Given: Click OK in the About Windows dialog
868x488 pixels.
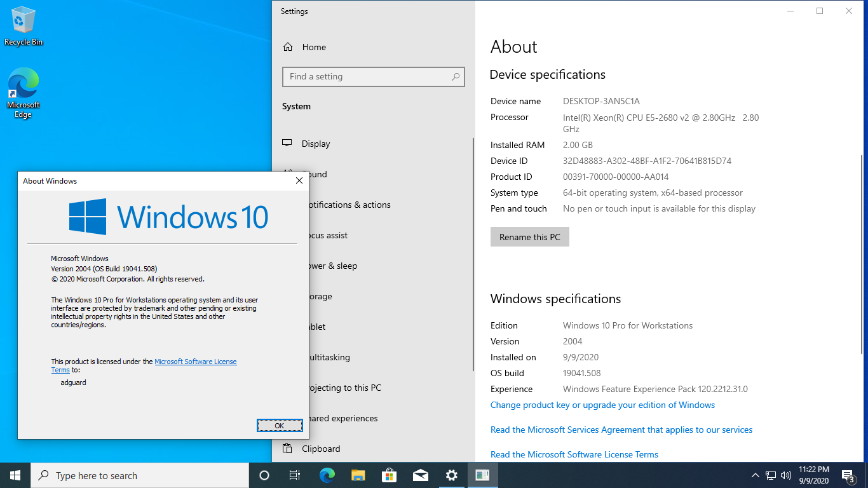Looking at the screenshot, I should 280,426.
